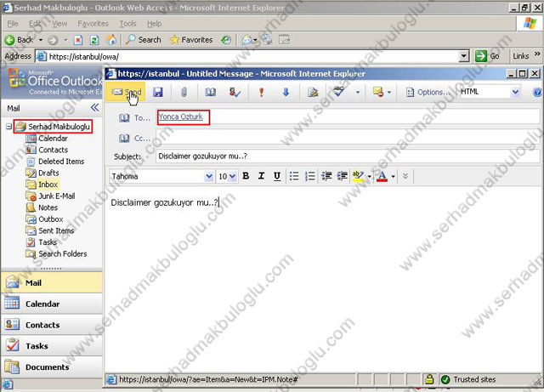Increase indent in the message body

(x=342, y=176)
